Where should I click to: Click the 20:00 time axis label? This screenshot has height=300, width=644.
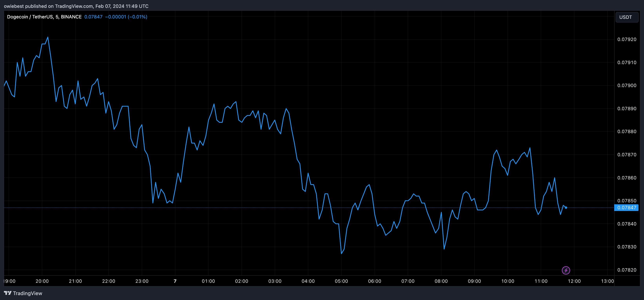tap(42, 281)
